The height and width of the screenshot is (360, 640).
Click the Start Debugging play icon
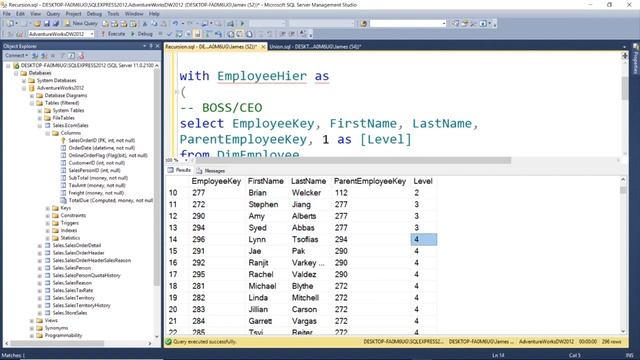click(x=242, y=24)
